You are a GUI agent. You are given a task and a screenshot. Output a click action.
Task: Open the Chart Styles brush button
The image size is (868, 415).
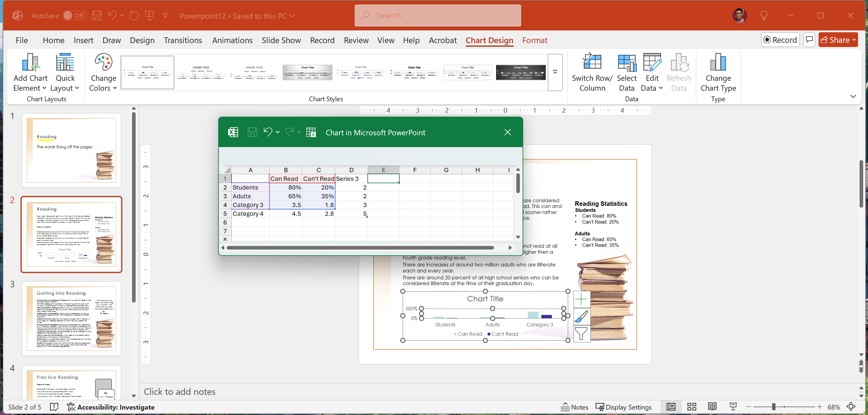pyautogui.click(x=581, y=317)
